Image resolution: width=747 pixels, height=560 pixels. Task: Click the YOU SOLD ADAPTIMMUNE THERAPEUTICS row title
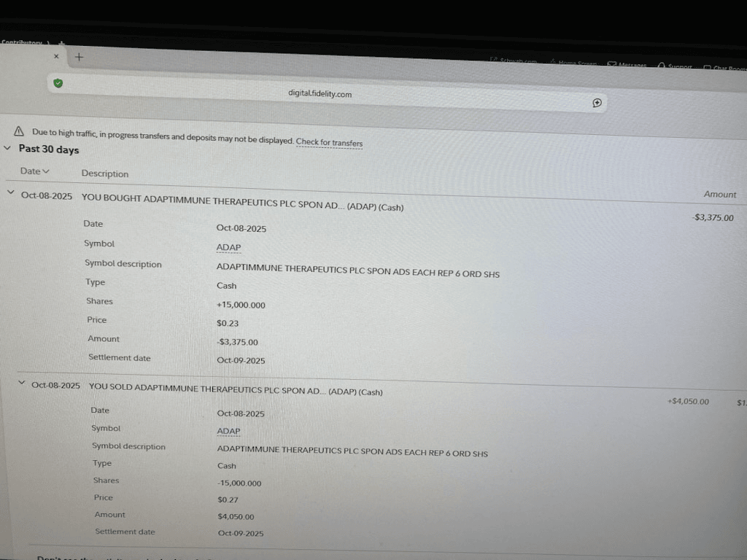pos(236,389)
